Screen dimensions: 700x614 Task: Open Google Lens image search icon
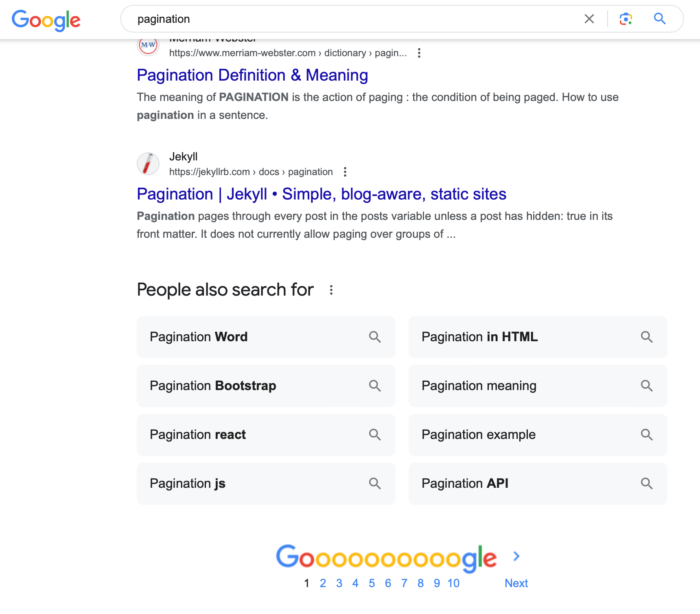pyautogui.click(x=626, y=19)
